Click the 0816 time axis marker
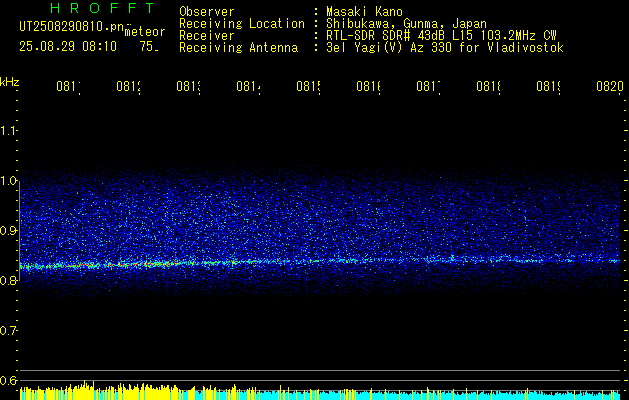This screenshot has height=400, width=629. (x=369, y=87)
